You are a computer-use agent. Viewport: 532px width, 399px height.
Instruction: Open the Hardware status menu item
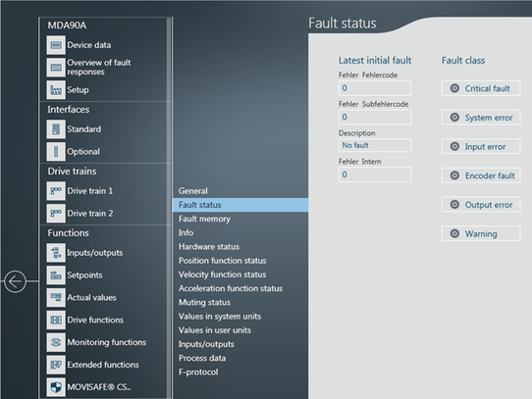(x=209, y=247)
